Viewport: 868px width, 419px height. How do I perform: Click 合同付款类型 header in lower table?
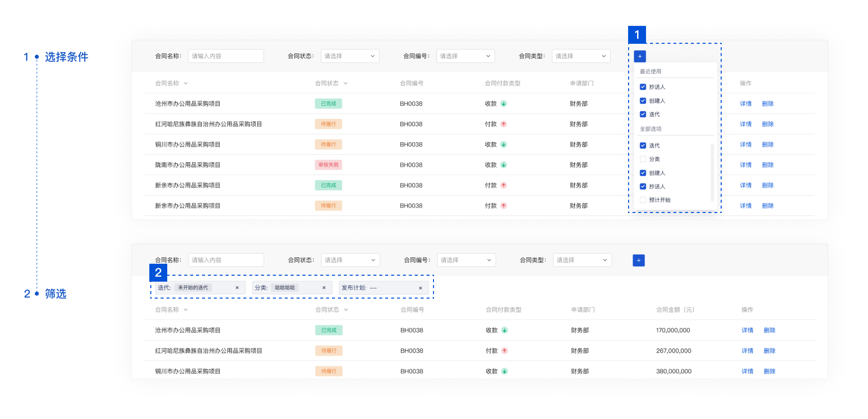[504, 310]
